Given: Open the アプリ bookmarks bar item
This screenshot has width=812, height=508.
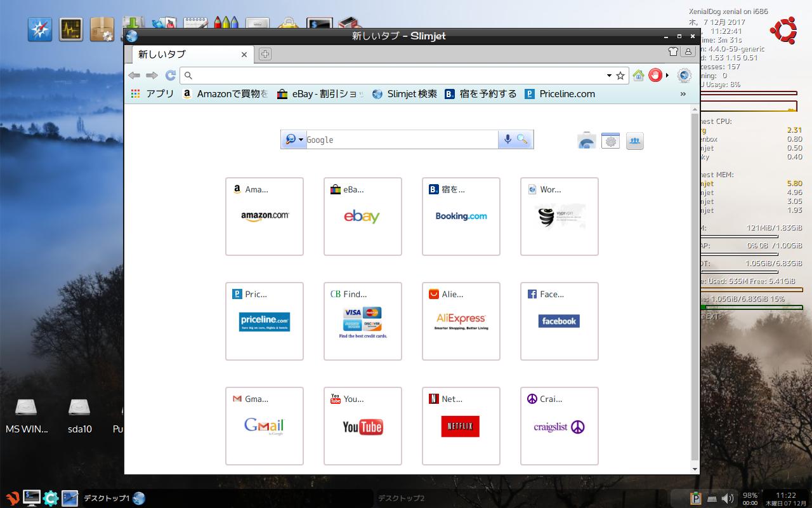Looking at the screenshot, I should coord(154,93).
